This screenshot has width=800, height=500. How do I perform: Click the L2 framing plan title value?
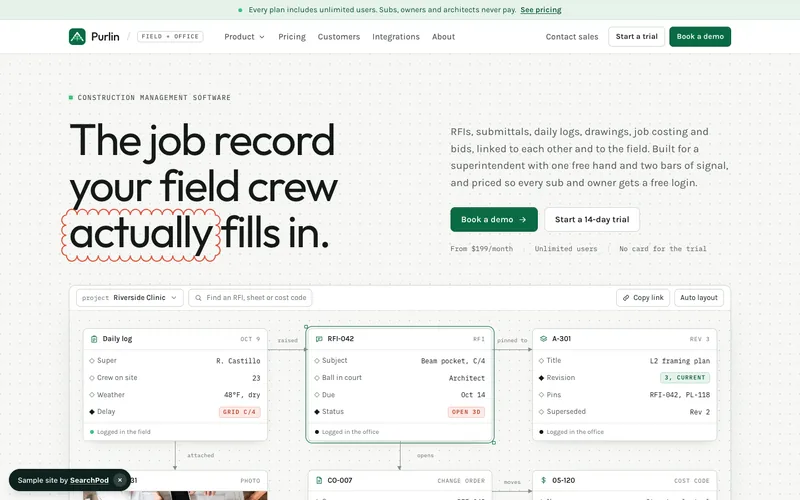(x=680, y=361)
